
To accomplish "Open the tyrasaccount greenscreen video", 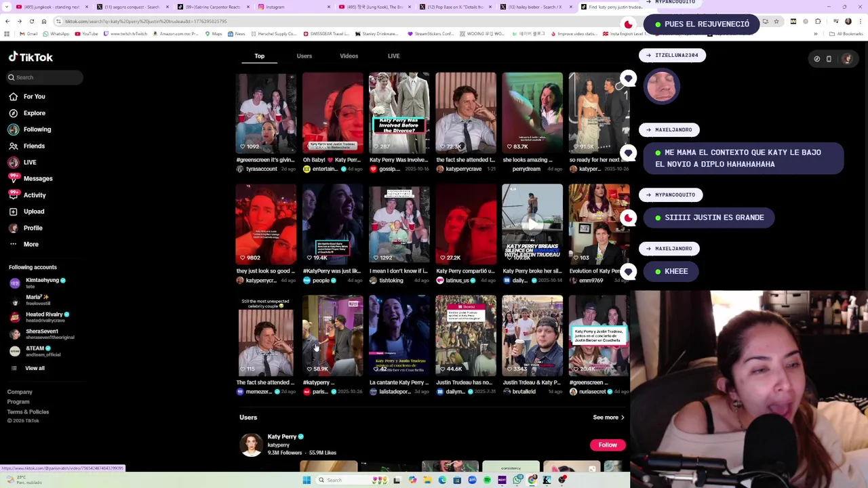I will point(266,113).
